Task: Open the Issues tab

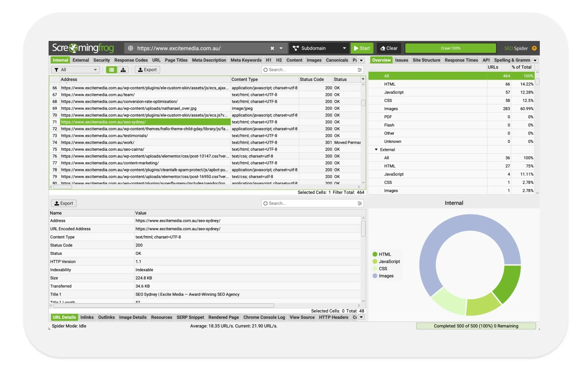Action: tap(401, 60)
